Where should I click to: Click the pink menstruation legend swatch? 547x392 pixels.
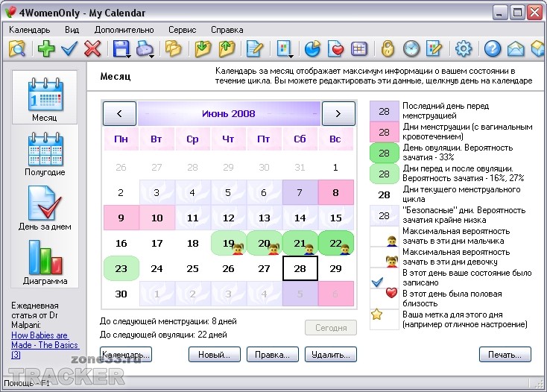point(384,132)
